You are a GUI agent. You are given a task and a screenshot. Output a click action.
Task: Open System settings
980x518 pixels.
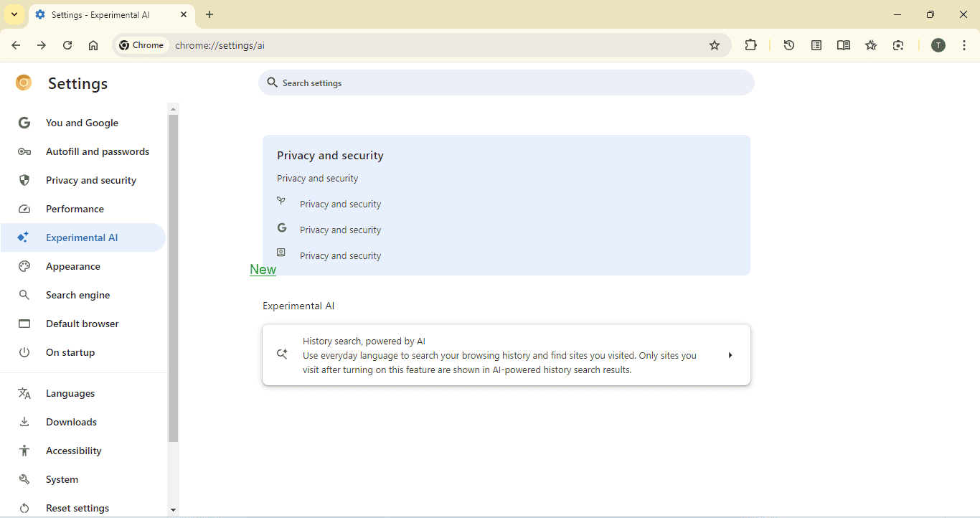tap(83, 479)
